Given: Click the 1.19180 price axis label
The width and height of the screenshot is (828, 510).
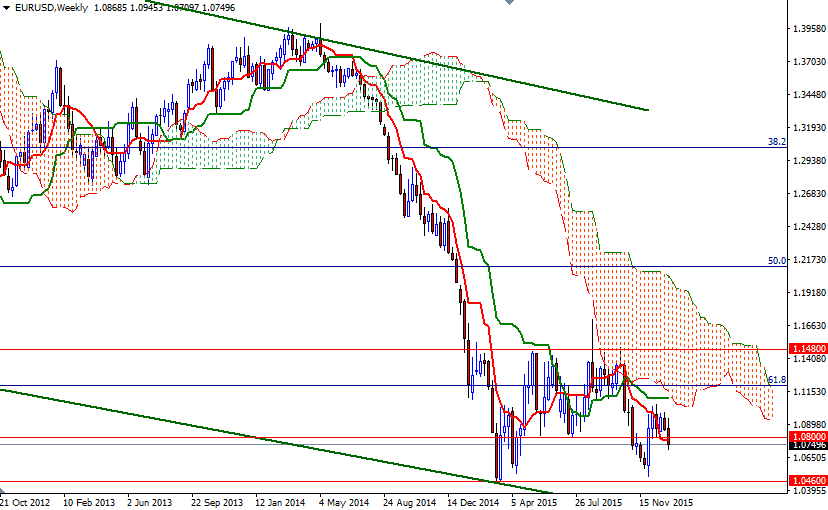Looking at the screenshot, I should [809, 293].
